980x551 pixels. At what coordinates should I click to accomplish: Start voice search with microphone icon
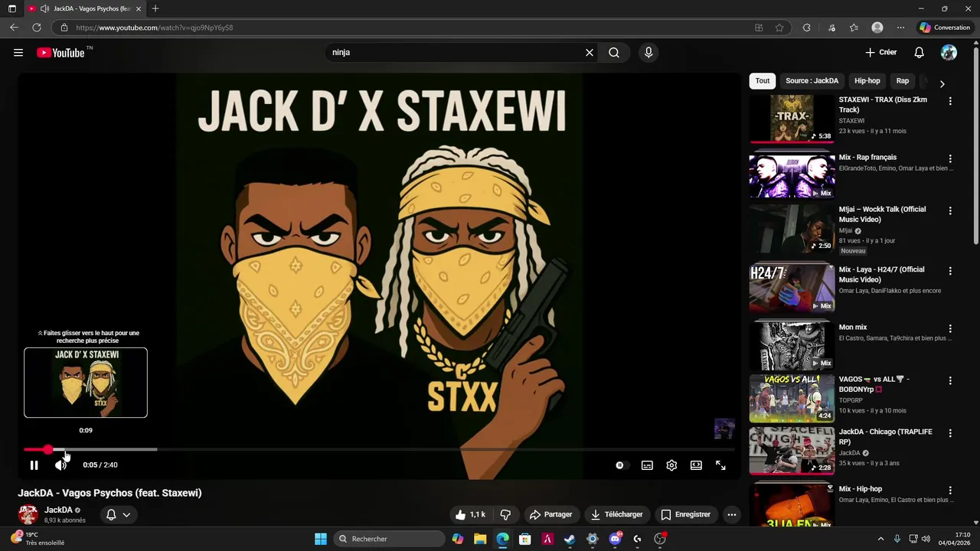click(x=648, y=53)
